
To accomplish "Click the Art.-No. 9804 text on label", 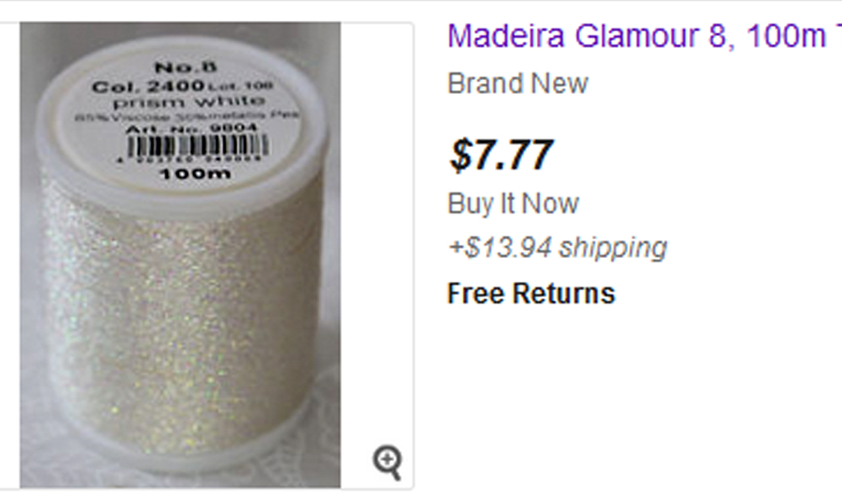I will click(191, 129).
